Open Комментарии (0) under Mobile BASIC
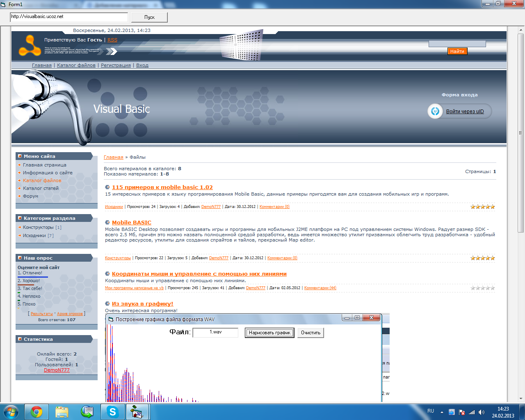The image size is (525, 420). (x=282, y=258)
